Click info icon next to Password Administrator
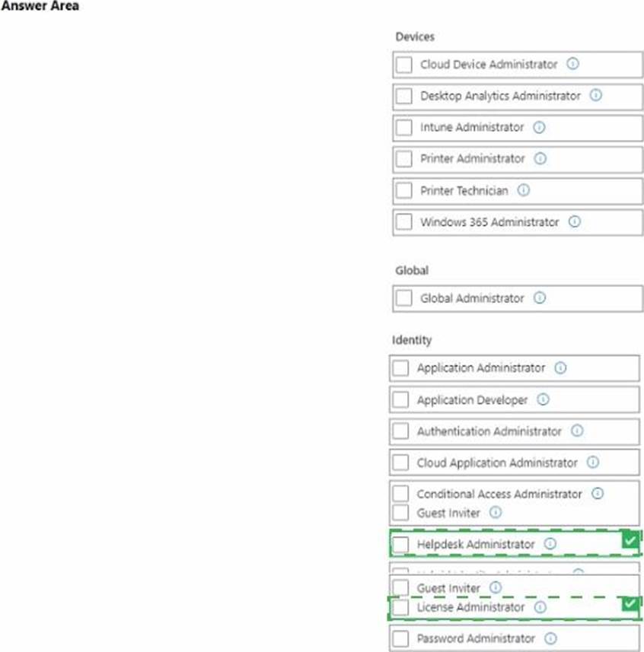This screenshot has width=644, height=652. click(550, 638)
